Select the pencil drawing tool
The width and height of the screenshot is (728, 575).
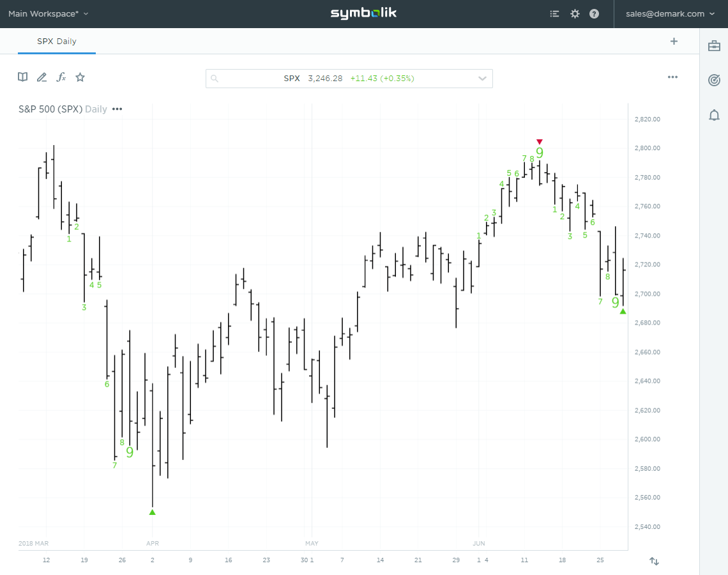(x=42, y=77)
